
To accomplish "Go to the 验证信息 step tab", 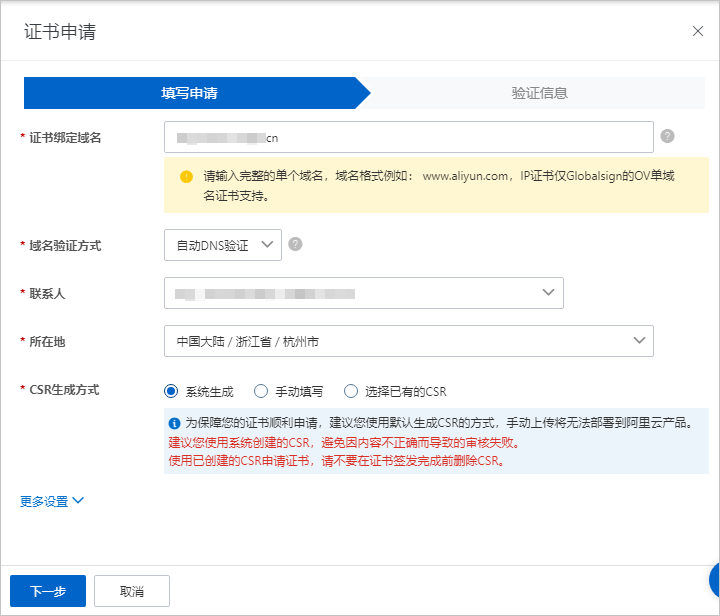I will 540,93.
